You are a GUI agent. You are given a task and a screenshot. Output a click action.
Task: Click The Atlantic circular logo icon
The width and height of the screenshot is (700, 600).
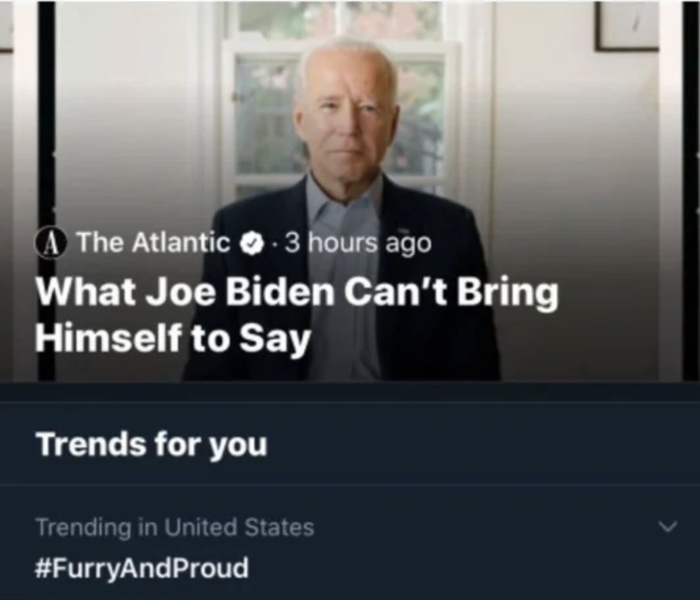(x=51, y=243)
